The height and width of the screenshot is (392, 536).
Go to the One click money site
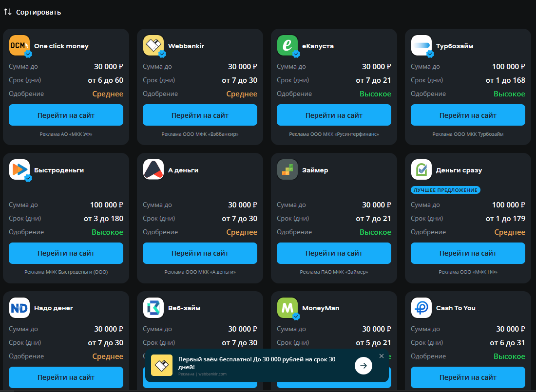pyautogui.click(x=66, y=115)
